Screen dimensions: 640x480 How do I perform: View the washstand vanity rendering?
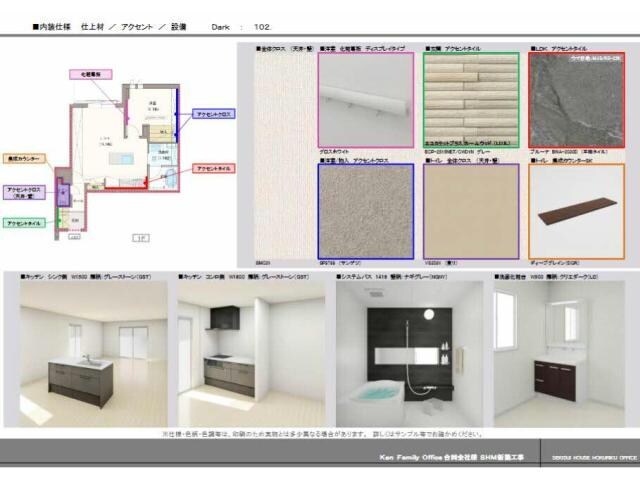(x=558, y=354)
